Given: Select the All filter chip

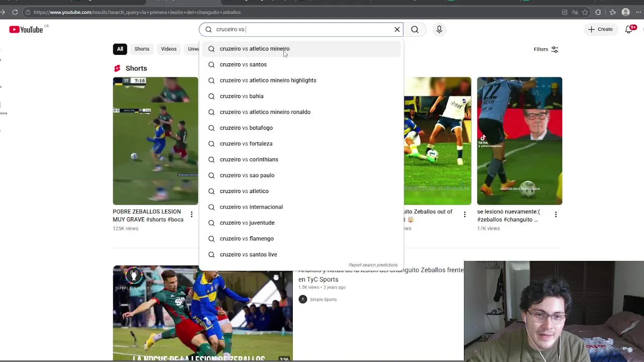Looking at the screenshot, I should pyautogui.click(x=120, y=49).
